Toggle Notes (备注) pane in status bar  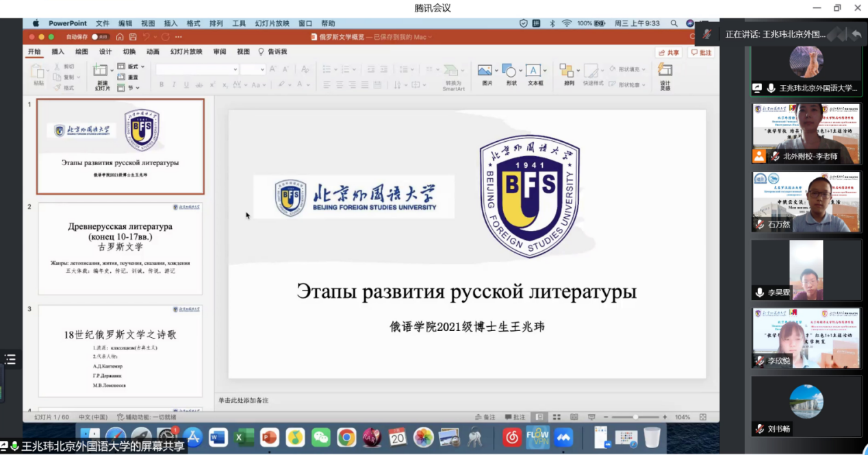(x=485, y=417)
